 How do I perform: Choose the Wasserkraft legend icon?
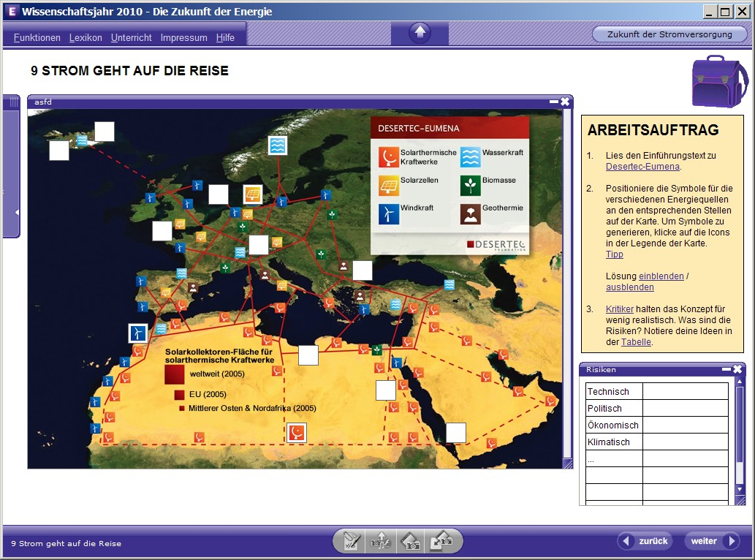pos(470,157)
